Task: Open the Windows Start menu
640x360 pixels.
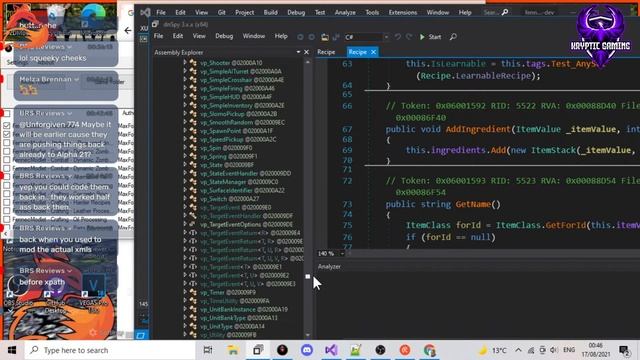Action: (12, 350)
